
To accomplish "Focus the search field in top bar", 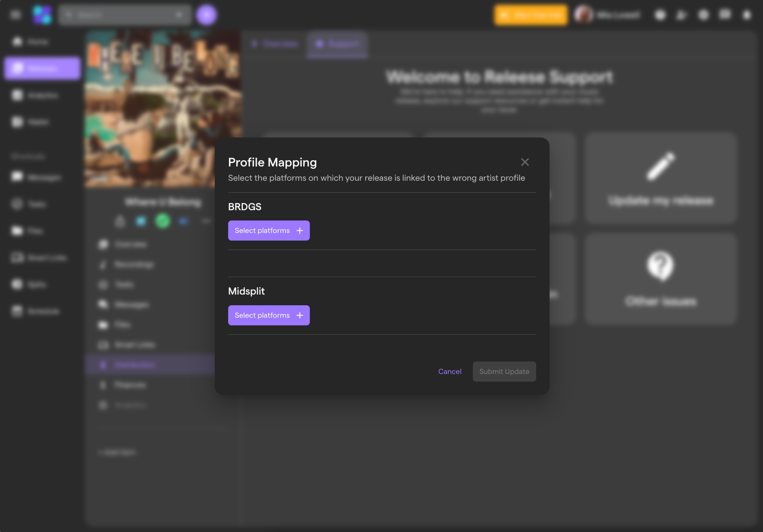I will pyautogui.click(x=125, y=15).
